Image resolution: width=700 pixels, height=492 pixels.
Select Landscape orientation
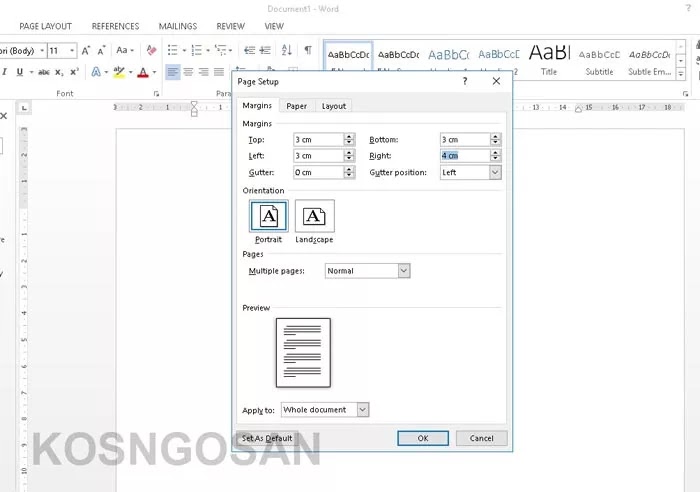pyautogui.click(x=314, y=217)
